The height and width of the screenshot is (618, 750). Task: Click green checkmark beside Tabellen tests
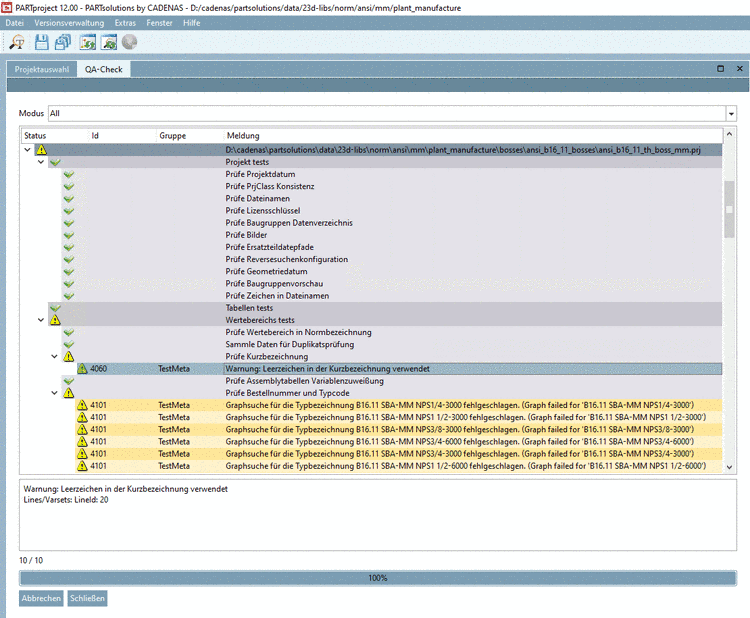pos(56,308)
